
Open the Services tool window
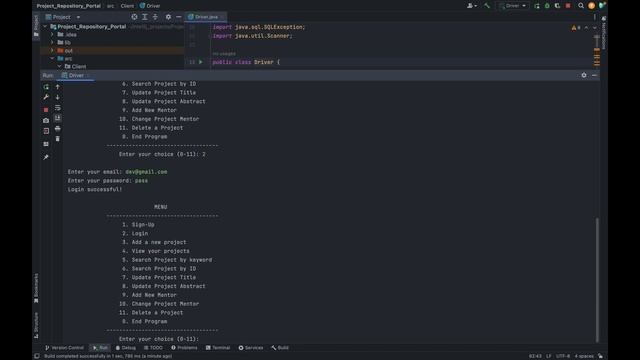coord(251,348)
